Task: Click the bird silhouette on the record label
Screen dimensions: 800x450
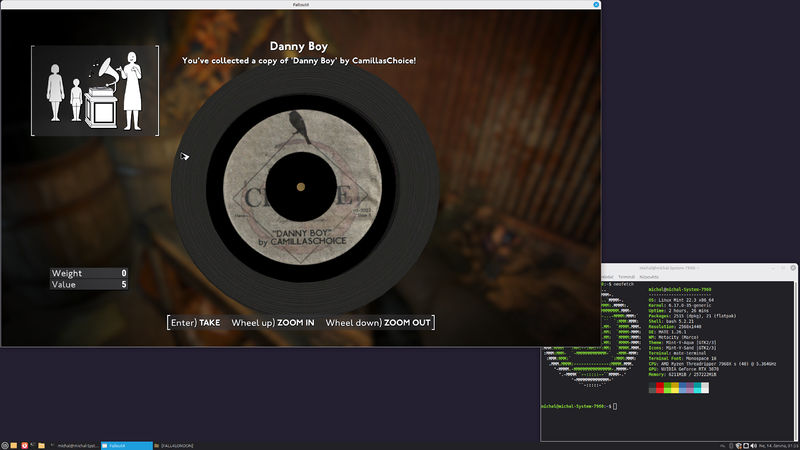Action: coord(299,126)
